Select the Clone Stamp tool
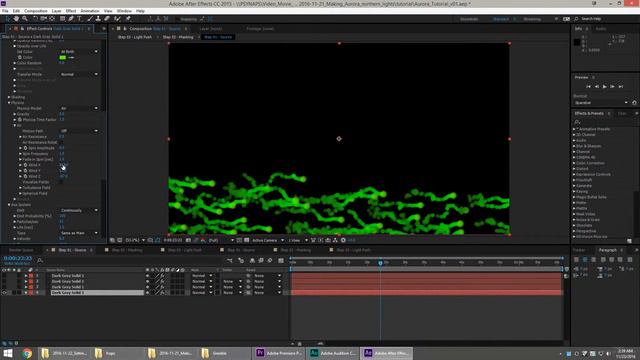 tap(98, 19)
